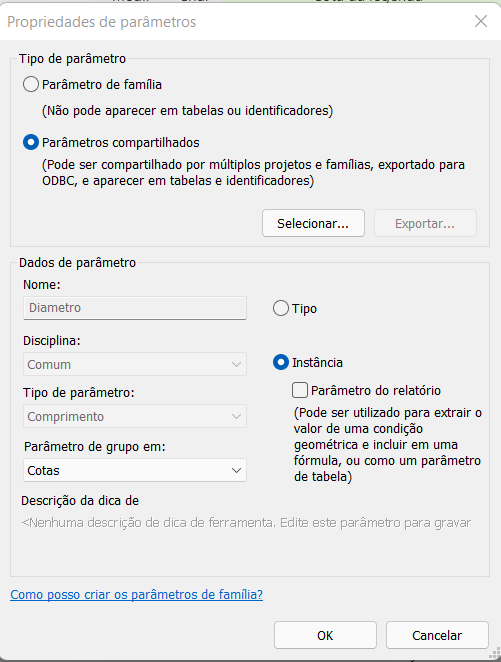501x662 pixels.
Task: Click the resize grip in the dialog corner
Action: pyautogui.click(x=494, y=654)
